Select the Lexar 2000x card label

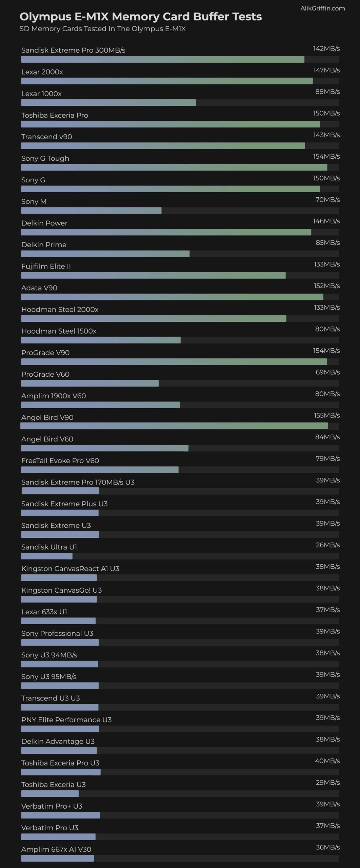(x=42, y=72)
